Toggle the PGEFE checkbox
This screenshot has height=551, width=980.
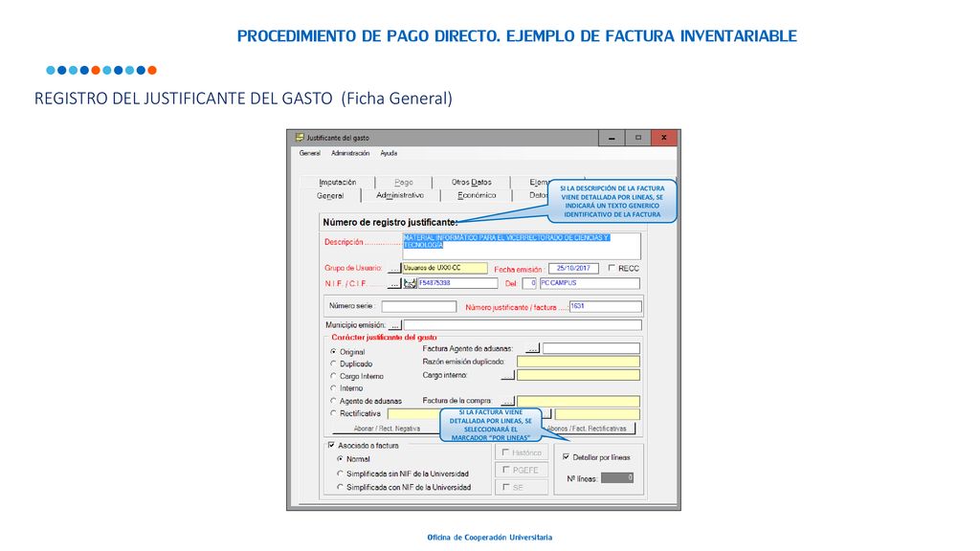[x=506, y=470]
